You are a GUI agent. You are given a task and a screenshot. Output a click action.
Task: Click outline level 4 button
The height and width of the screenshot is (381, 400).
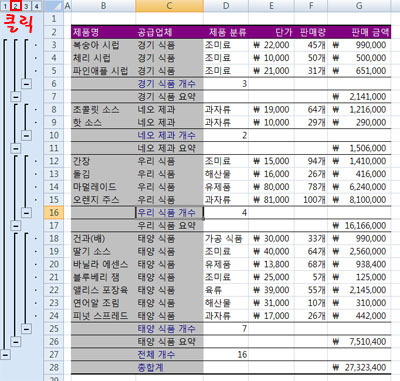pyautogui.click(x=37, y=6)
